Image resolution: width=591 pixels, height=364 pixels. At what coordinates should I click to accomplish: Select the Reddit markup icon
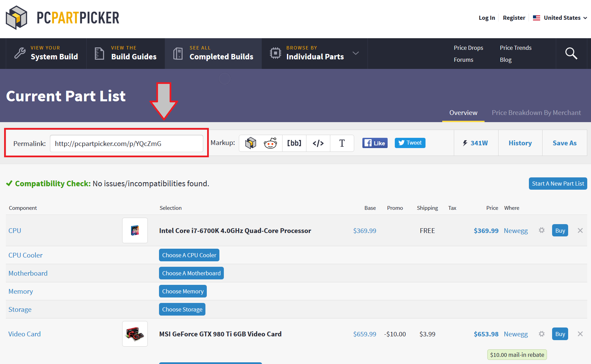coord(270,143)
